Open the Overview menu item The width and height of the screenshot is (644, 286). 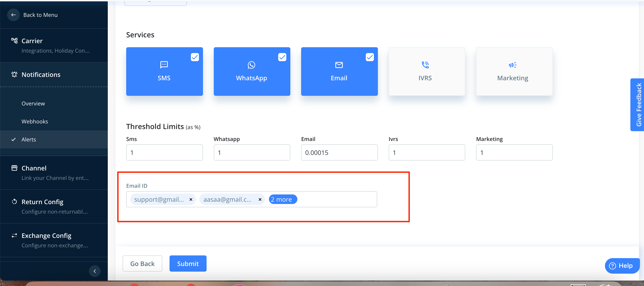[33, 103]
